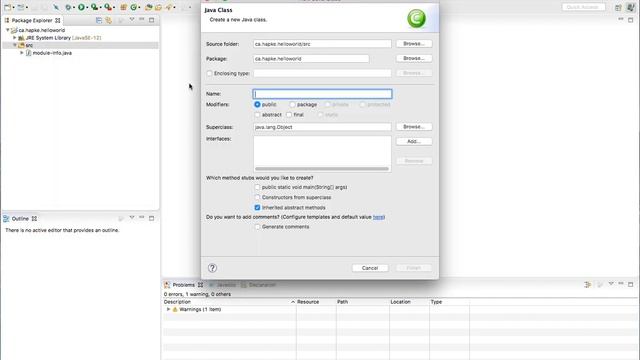
Task: Check the final modifier checkbox
Action: point(289,115)
